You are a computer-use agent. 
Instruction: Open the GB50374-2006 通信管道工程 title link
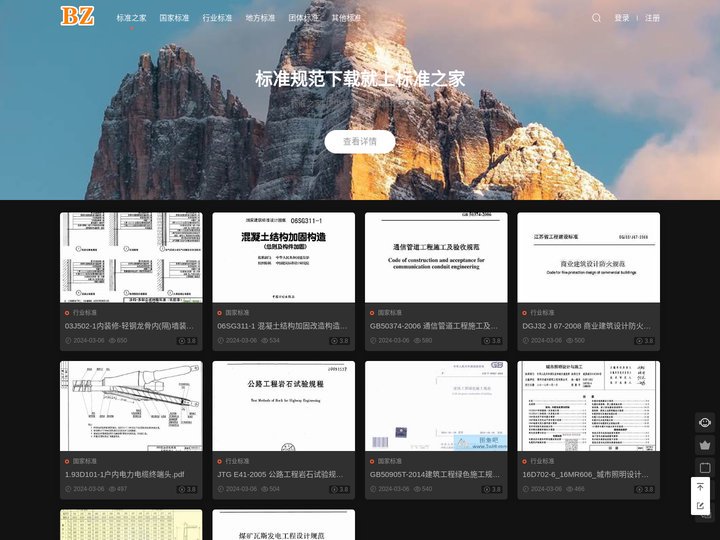point(434,326)
